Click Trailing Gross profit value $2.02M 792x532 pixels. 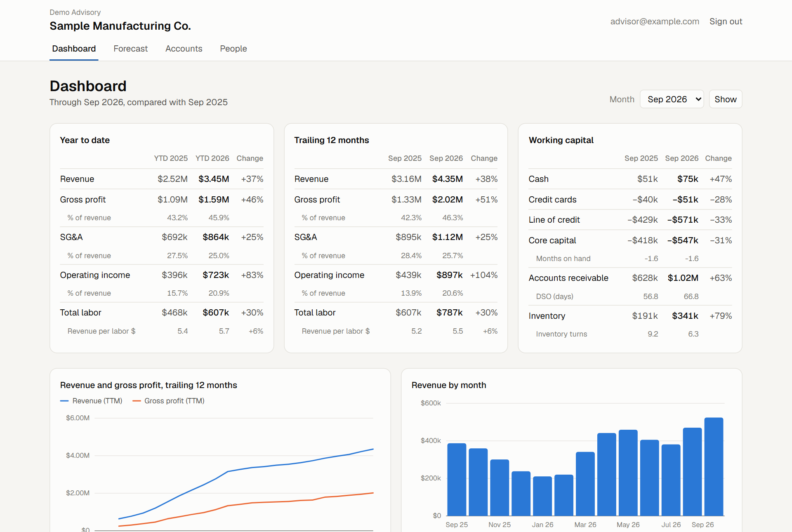click(x=448, y=200)
